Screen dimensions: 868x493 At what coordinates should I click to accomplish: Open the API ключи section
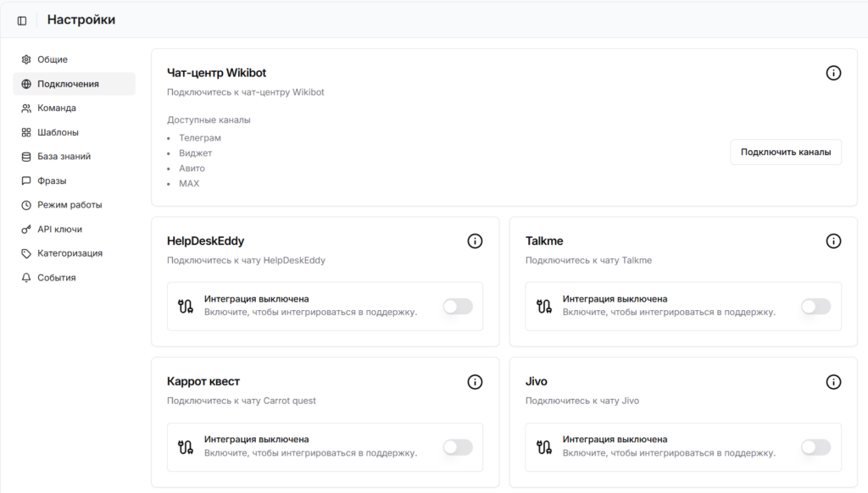point(75,229)
